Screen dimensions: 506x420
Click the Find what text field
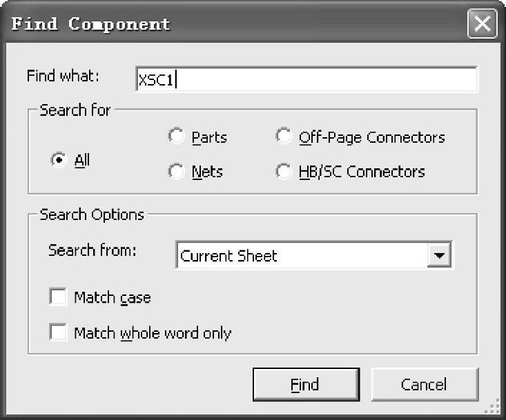[x=306, y=80]
